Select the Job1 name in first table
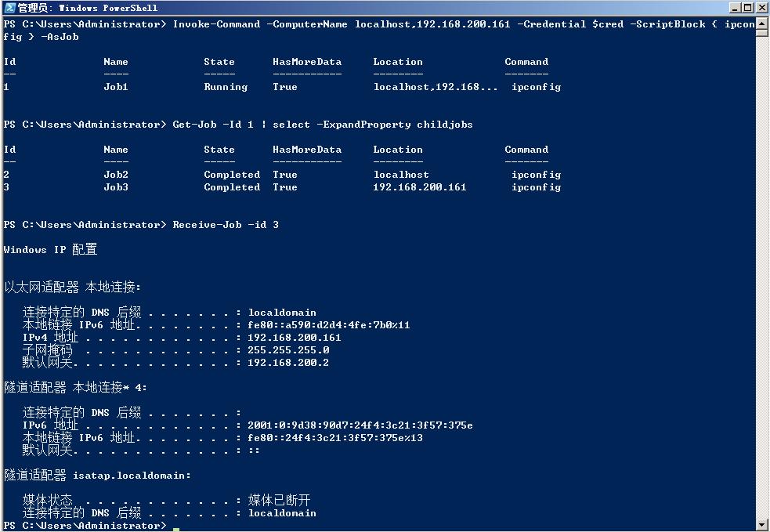 pyautogui.click(x=116, y=87)
